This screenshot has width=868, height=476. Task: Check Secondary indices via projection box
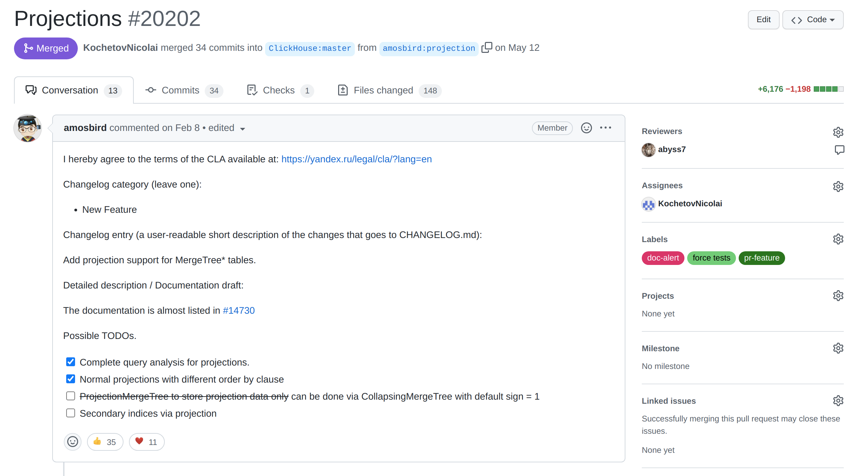[x=71, y=413]
